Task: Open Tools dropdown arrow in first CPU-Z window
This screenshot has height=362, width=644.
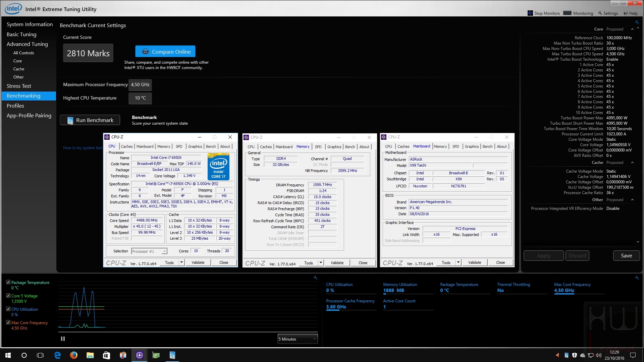Action: coord(181,262)
